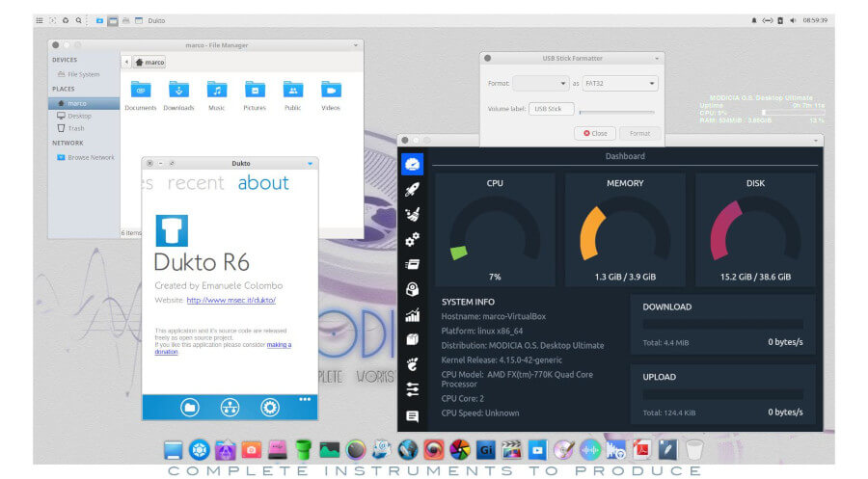Open File Manager title bar menu arrow
Image resolution: width=868 pixels, height=479 pixels.
pos(355,45)
